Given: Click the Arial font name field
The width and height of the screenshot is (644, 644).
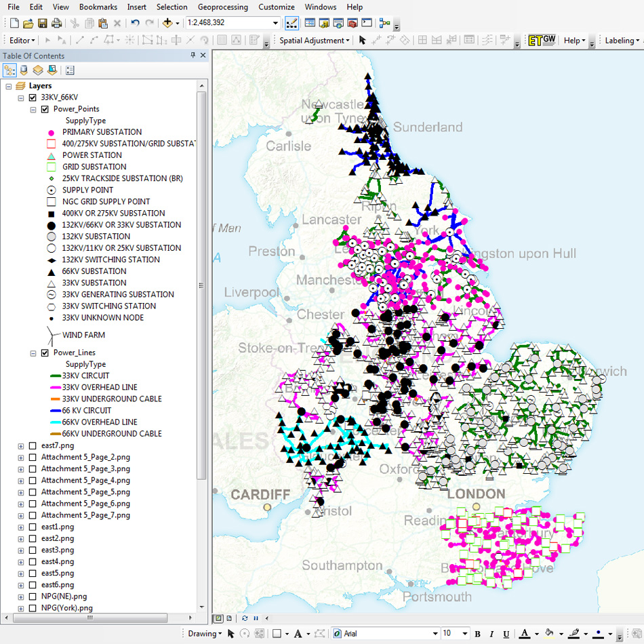Looking at the screenshot, I should click(369, 632).
